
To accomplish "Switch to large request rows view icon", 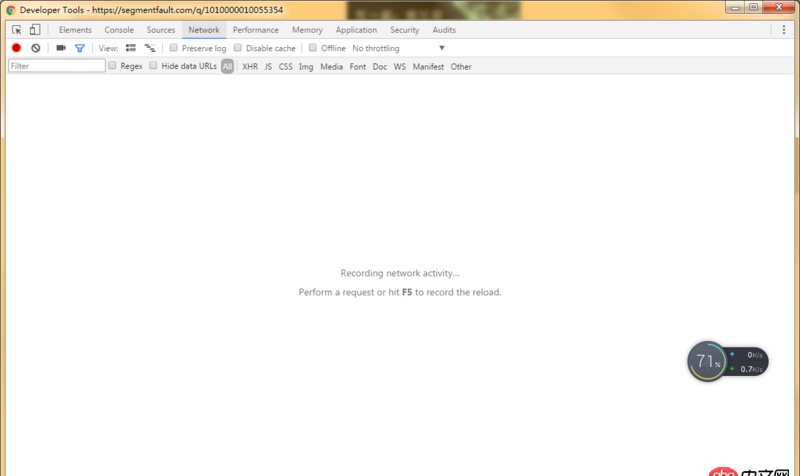I will click(x=131, y=48).
